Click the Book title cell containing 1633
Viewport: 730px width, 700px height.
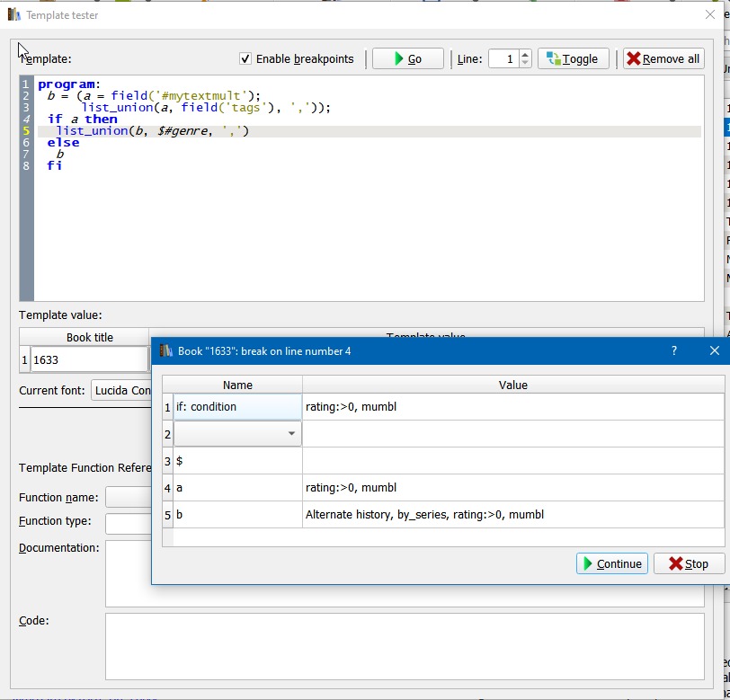(x=88, y=359)
